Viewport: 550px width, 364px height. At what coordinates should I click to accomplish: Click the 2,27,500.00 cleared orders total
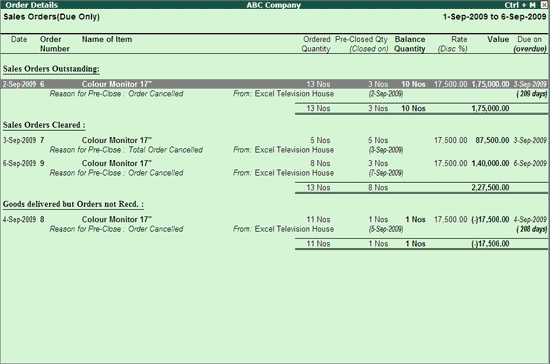pos(490,188)
